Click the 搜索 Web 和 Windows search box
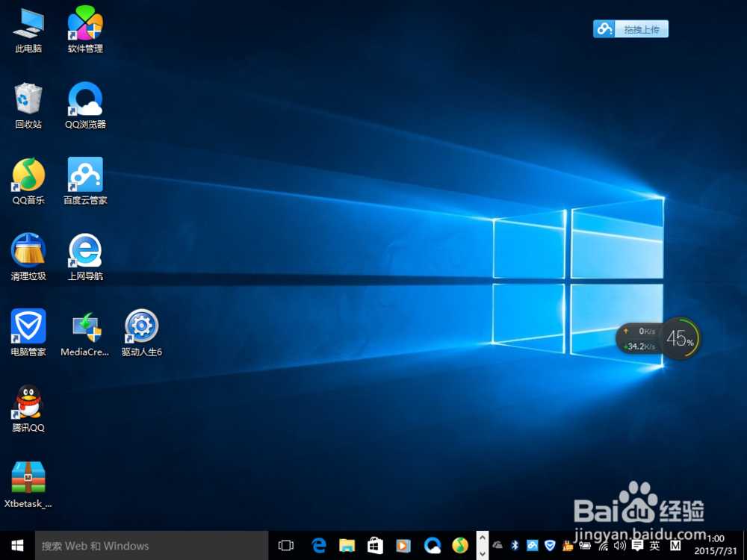Screen dimensions: 747x560 pyautogui.click(x=152, y=546)
